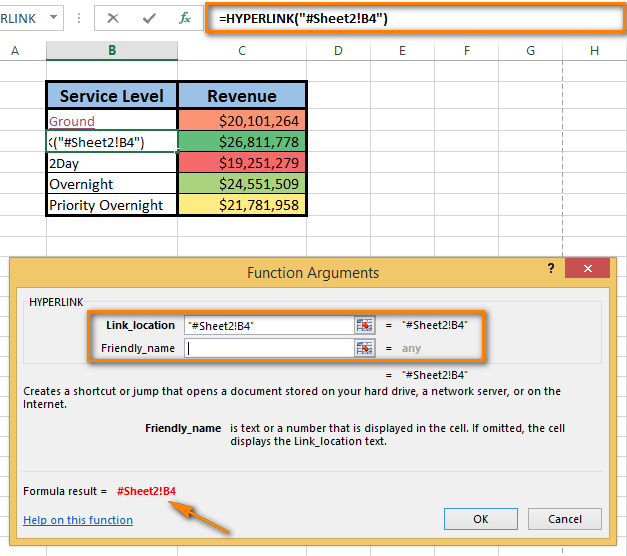Click the dialog question mark help icon

click(550, 270)
